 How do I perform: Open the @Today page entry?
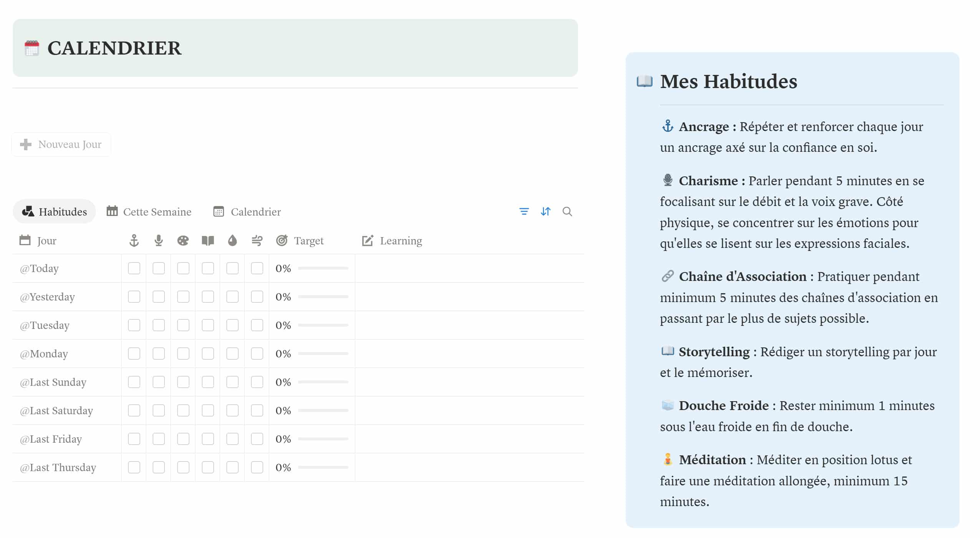coord(39,268)
